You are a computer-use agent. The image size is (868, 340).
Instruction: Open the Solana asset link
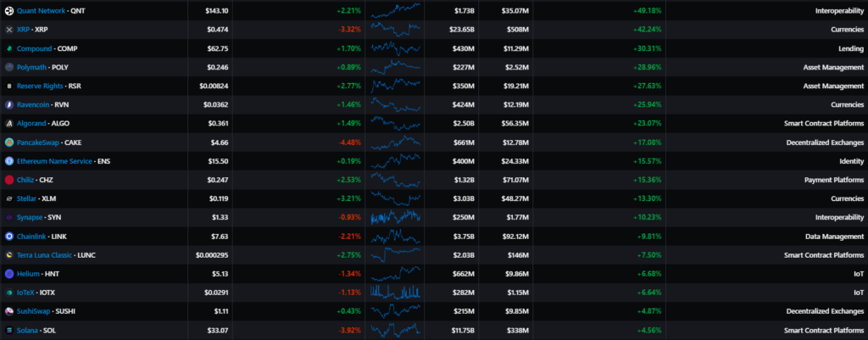(27, 330)
